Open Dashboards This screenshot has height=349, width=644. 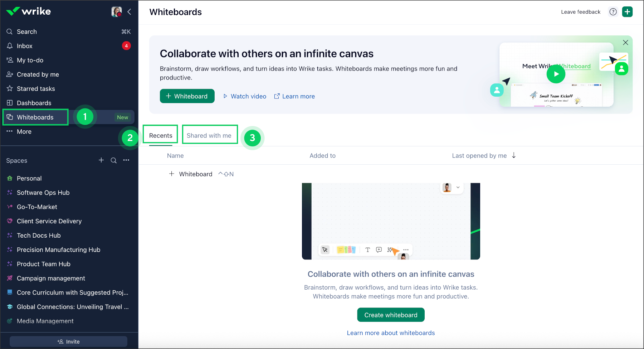[68, 103]
